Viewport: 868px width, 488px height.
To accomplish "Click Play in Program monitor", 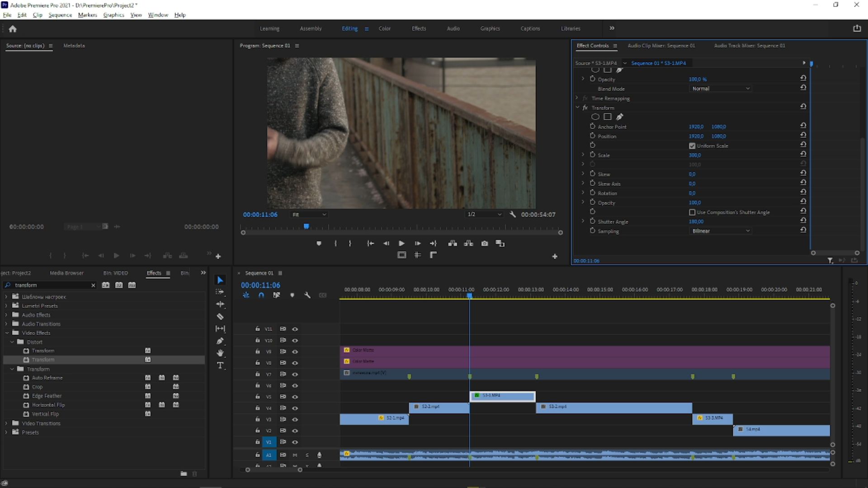I will coord(401,244).
